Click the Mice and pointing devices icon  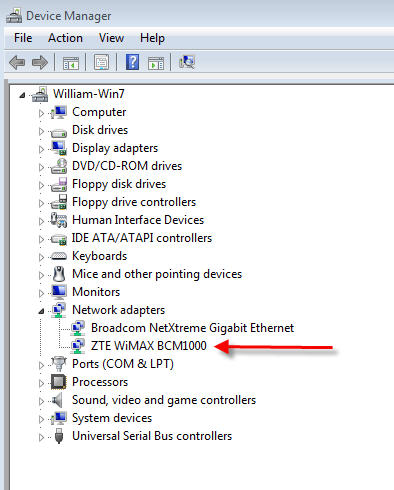click(x=59, y=274)
